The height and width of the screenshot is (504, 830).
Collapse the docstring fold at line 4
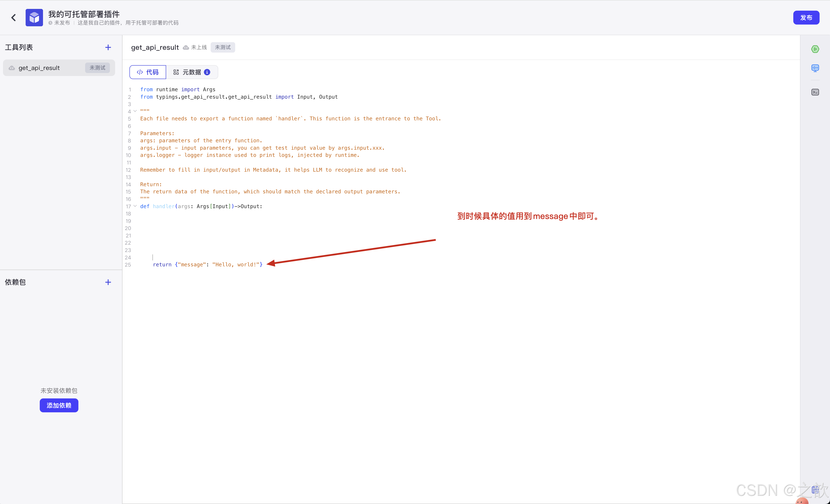pos(135,111)
